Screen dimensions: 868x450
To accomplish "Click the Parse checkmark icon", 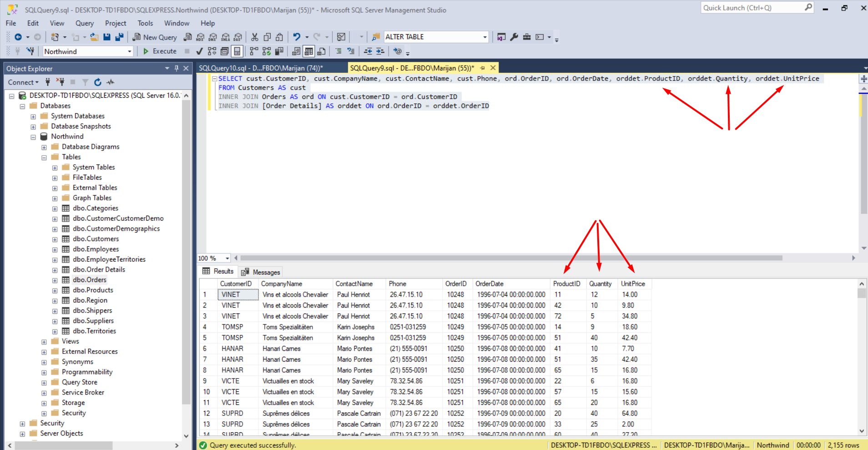I will click(x=199, y=51).
